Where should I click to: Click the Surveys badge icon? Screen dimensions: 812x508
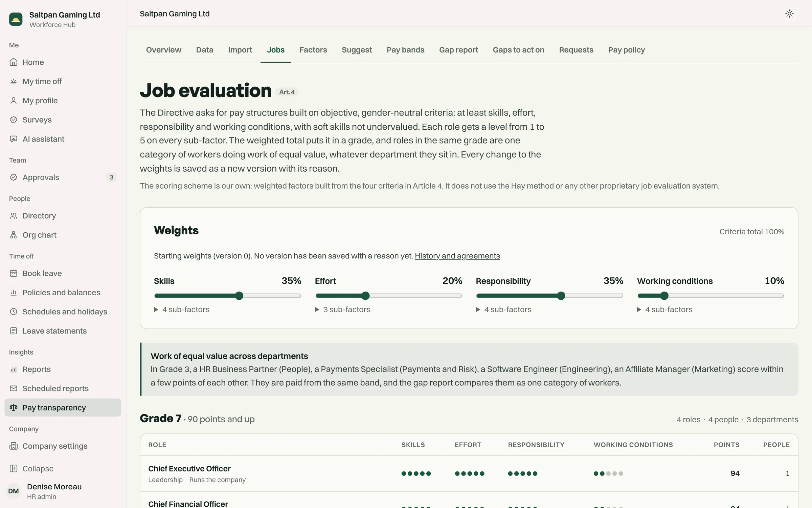tap(14, 120)
